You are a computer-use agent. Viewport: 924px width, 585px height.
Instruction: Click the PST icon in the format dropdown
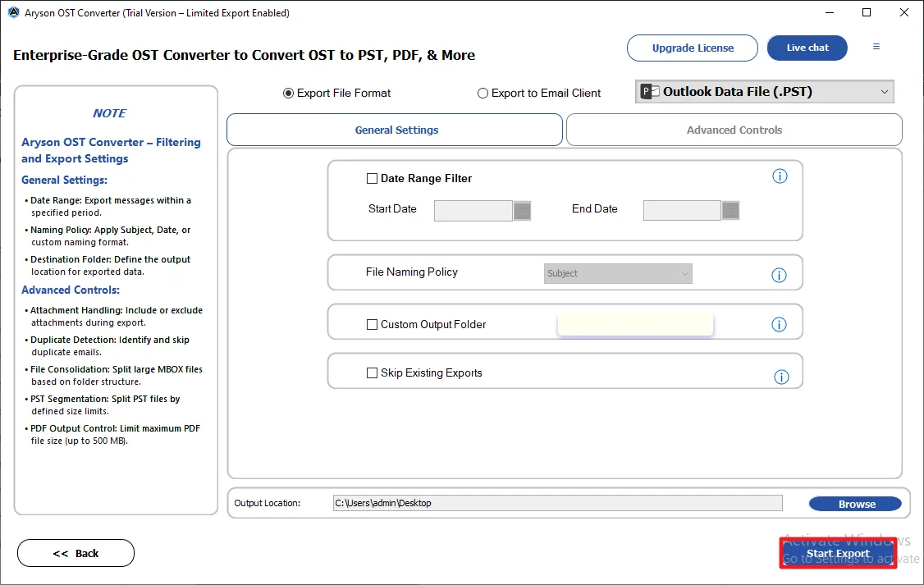coord(651,92)
